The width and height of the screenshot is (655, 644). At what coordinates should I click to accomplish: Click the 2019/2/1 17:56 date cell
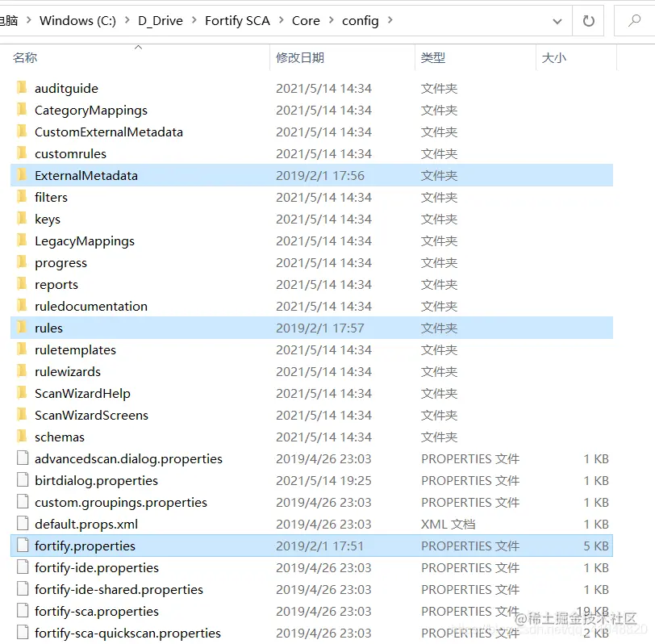319,175
